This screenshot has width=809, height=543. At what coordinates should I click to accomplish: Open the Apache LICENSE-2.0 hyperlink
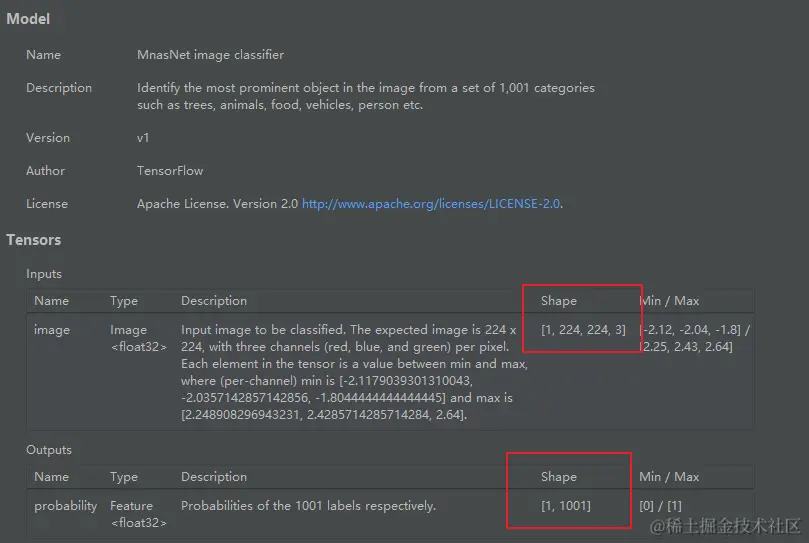(x=431, y=204)
